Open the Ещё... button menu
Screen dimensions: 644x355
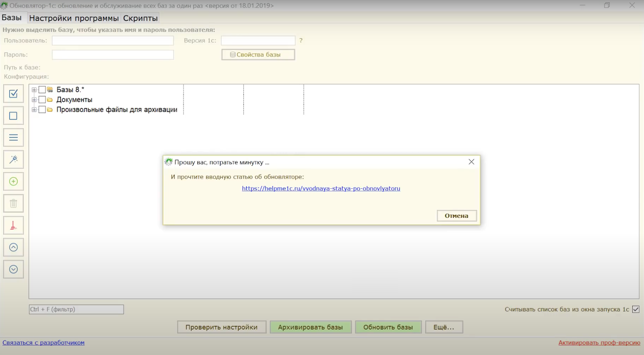(x=444, y=327)
